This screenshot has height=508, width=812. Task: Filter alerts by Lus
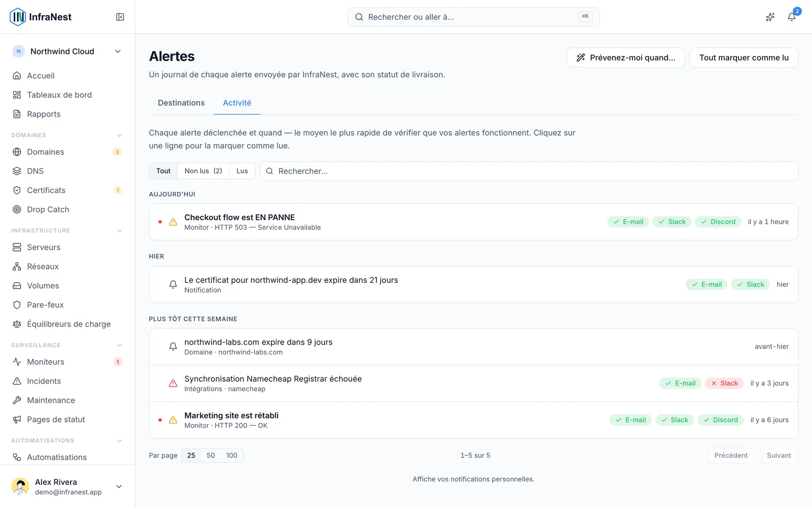pyautogui.click(x=242, y=171)
